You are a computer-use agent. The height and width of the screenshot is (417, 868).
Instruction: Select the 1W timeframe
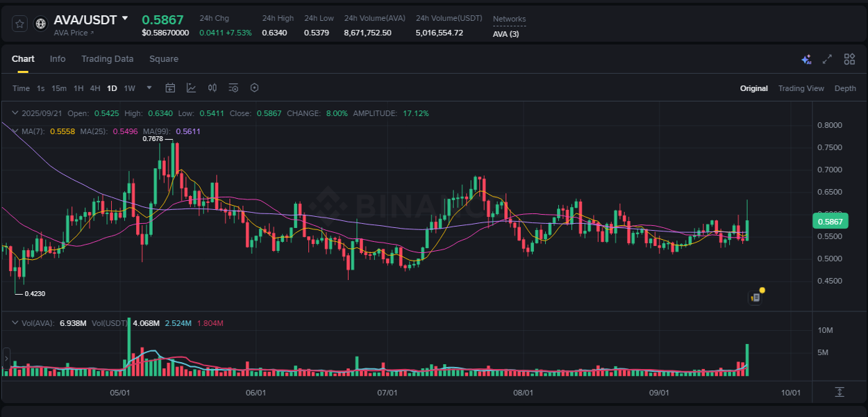click(x=129, y=88)
